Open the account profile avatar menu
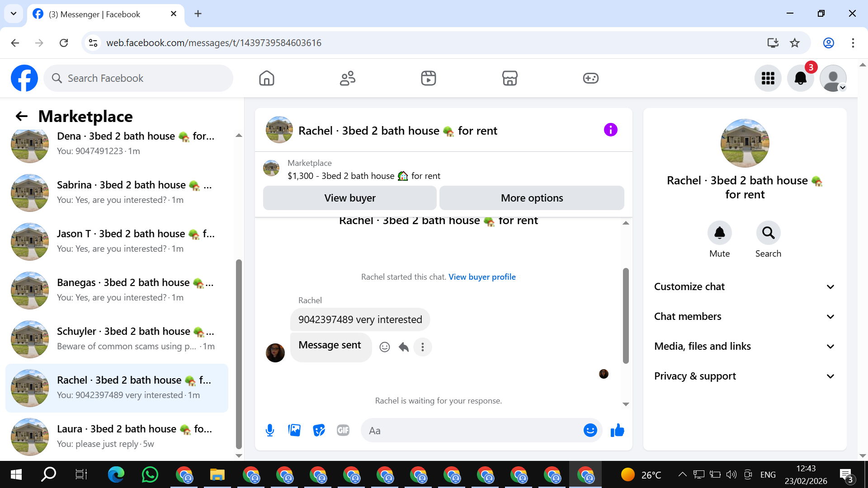Image resolution: width=868 pixels, height=488 pixels. pyautogui.click(x=833, y=78)
